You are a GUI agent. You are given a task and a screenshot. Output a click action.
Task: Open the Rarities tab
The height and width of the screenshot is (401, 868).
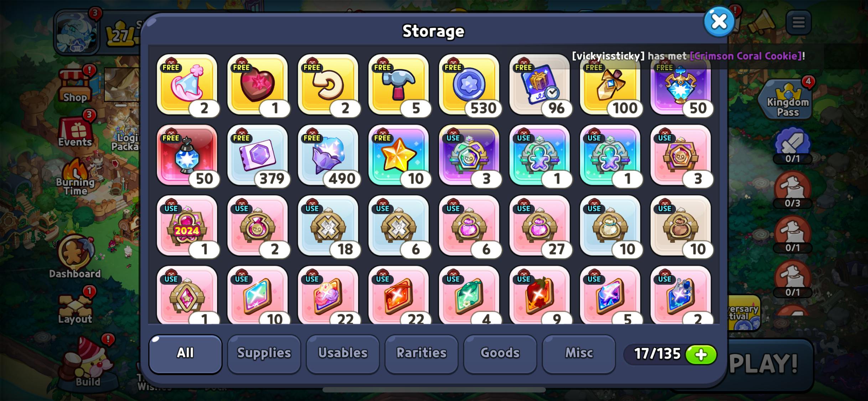pyautogui.click(x=422, y=354)
